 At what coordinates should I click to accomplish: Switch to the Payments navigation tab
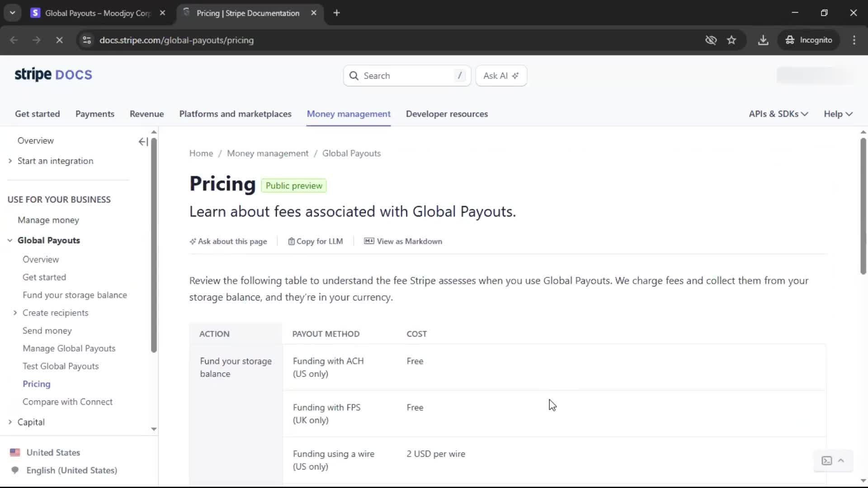(x=94, y=114)
